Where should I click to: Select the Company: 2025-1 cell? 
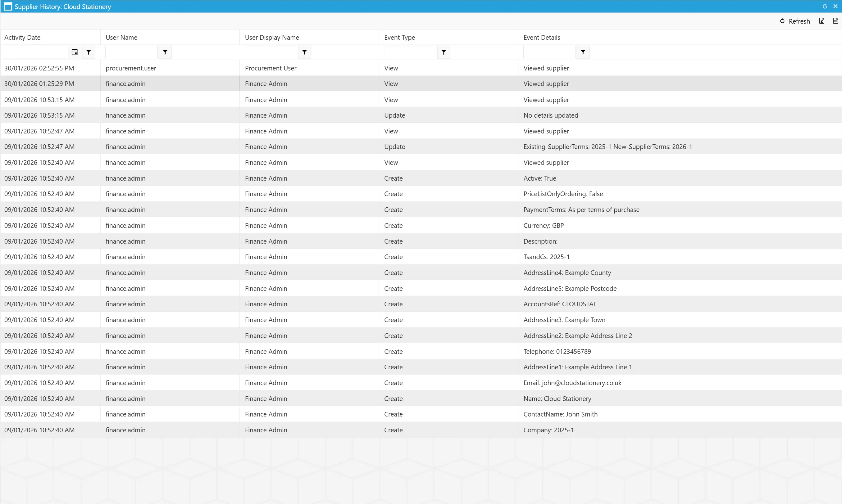680,430
